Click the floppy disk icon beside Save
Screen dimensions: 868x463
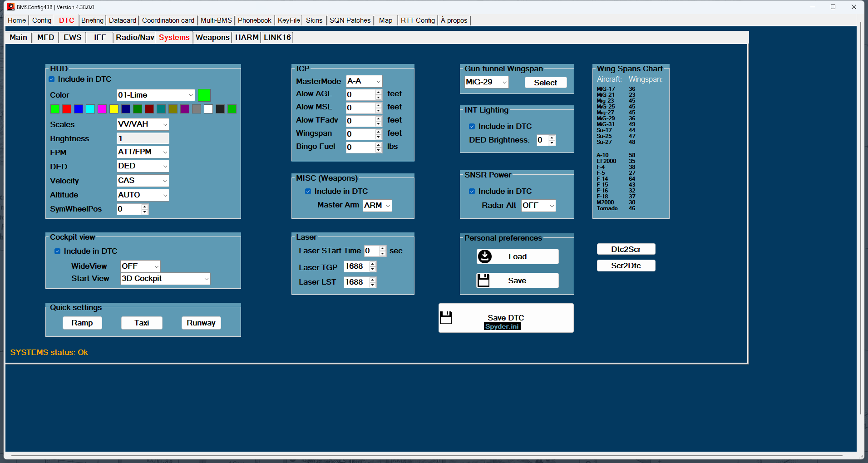coord(483,281)
